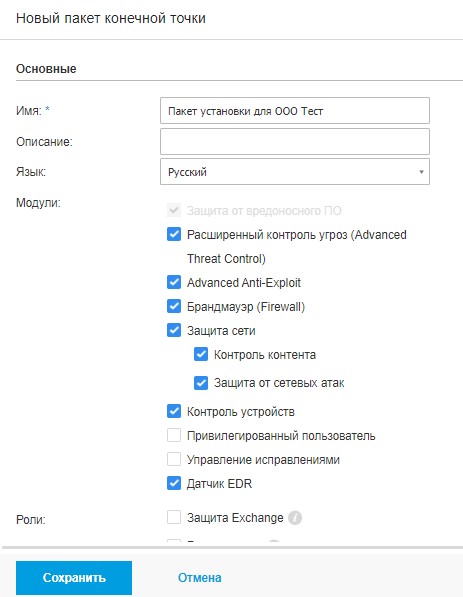Toggle Защита от сетевых атак checkbox
Viewport: 463px width, 597px height.
click(x=201, y=383)
